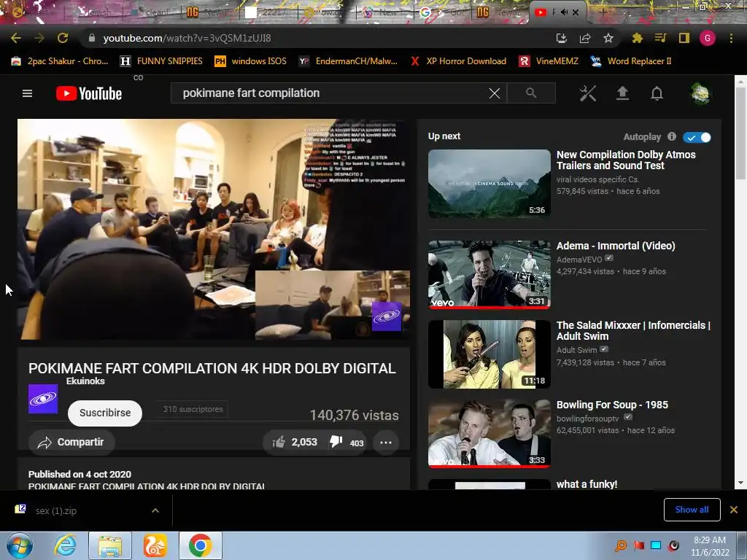
Task: Open the Bowling For Soup - 1985 title
Action: [x=612, y=405]
